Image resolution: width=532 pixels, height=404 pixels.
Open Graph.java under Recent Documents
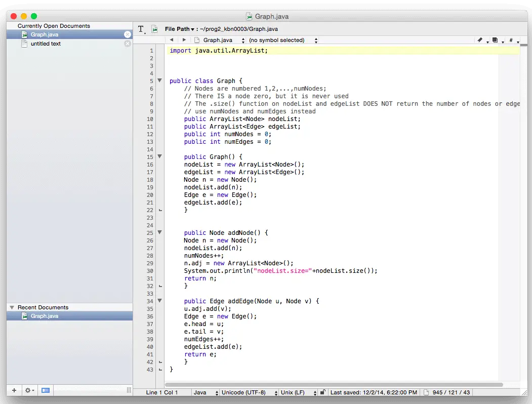point(69,316)
